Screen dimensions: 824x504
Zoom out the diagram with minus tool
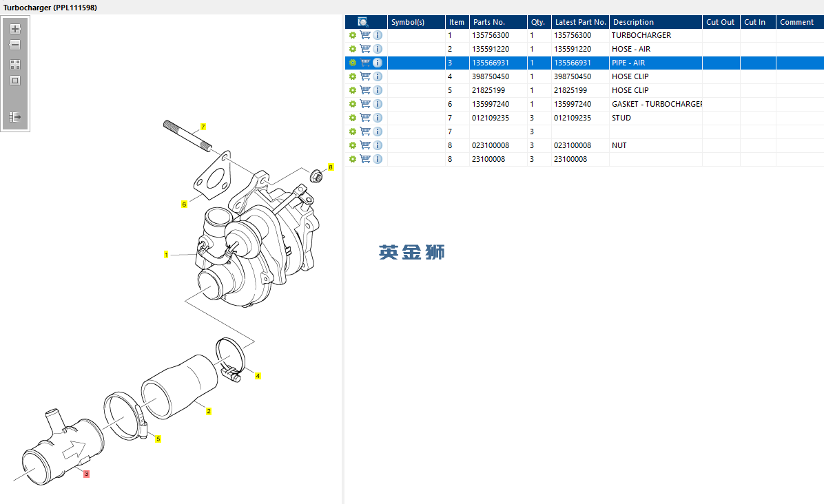pyautogui.click(x=15, y=45)
